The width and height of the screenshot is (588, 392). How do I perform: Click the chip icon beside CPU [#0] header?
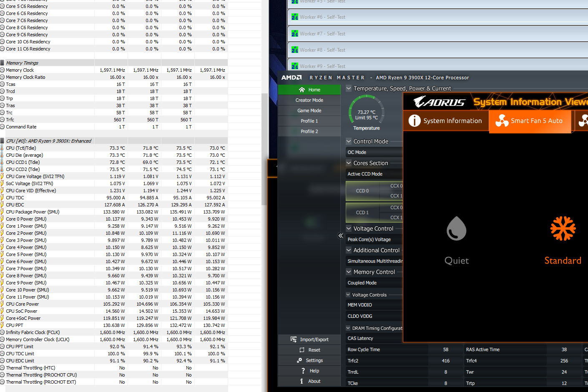[x=3, y=141]
